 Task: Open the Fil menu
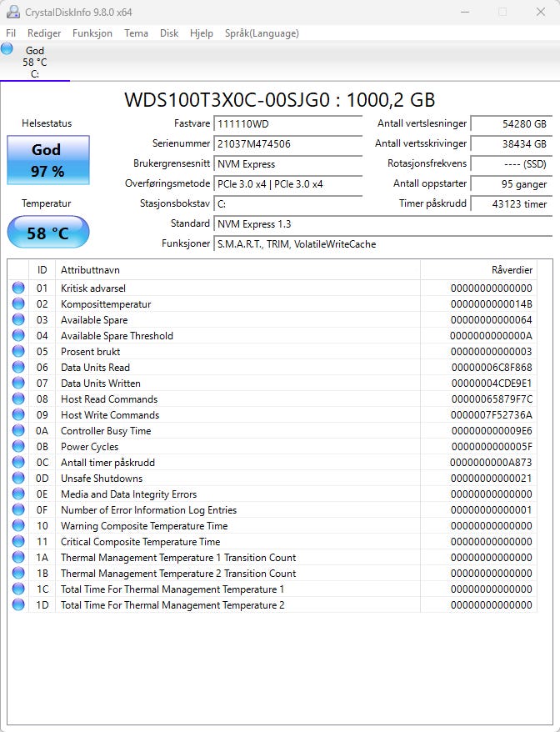(11, 33)
